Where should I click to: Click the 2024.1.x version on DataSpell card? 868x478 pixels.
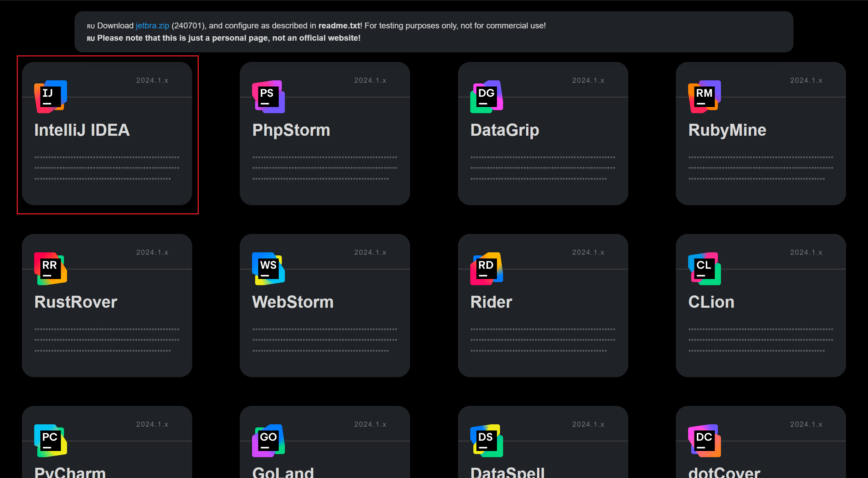[588, 424]
